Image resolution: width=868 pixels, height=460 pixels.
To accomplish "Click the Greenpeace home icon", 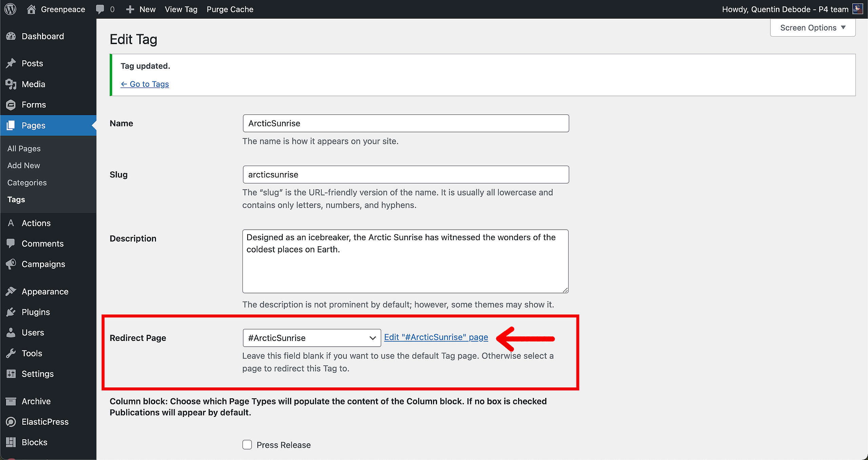I will pos(31,9).
